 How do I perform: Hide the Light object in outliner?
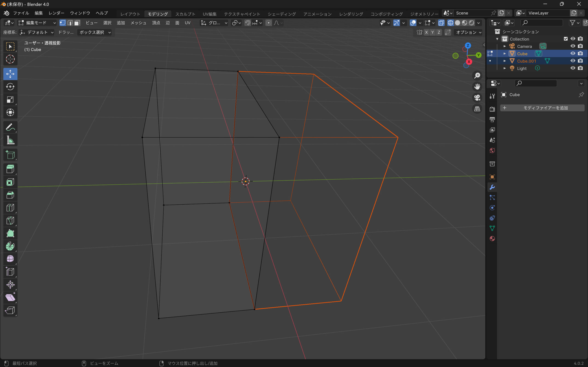tap(573, 68)
